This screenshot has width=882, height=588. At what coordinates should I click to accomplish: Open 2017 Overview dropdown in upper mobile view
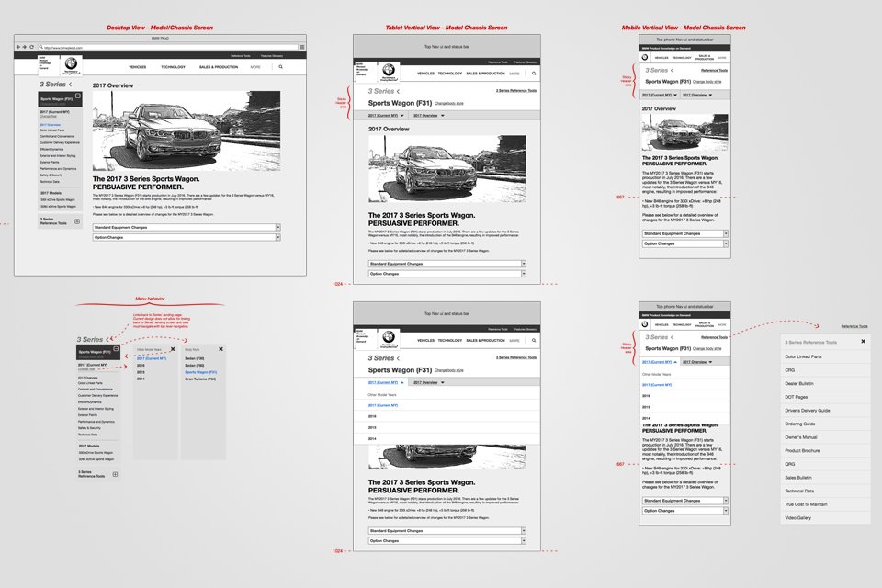697,96
